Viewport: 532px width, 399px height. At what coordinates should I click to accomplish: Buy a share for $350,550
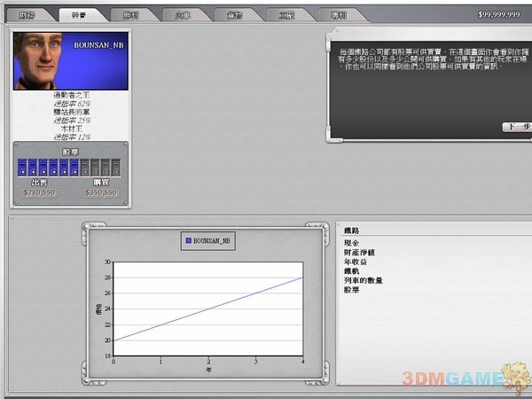100,192
